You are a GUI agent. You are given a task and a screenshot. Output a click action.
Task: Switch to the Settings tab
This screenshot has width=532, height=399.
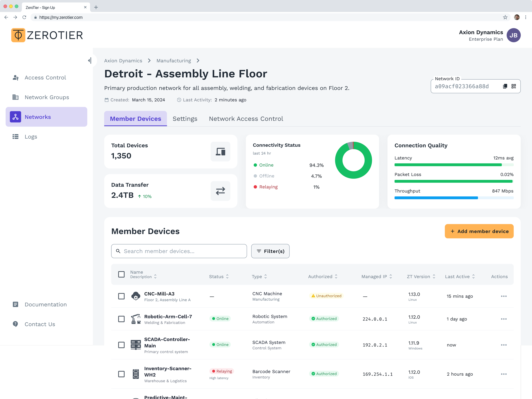[185, 119]
